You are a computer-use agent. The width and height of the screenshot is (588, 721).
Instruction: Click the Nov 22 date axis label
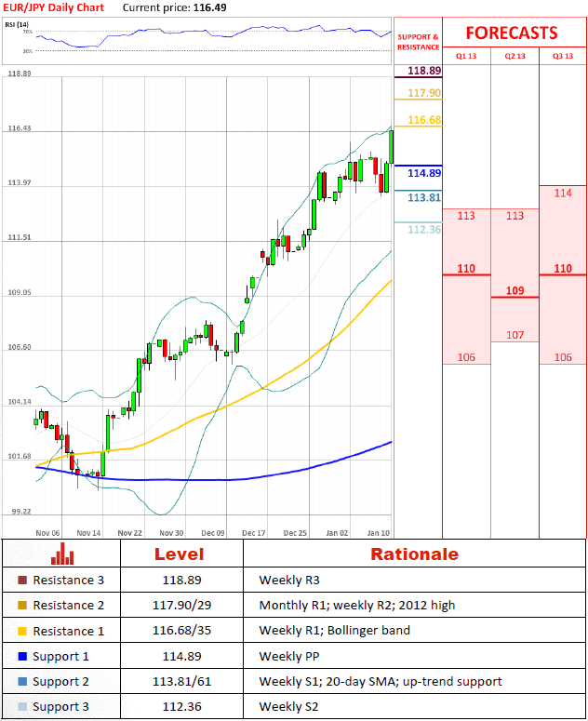(x=130, y=533)
